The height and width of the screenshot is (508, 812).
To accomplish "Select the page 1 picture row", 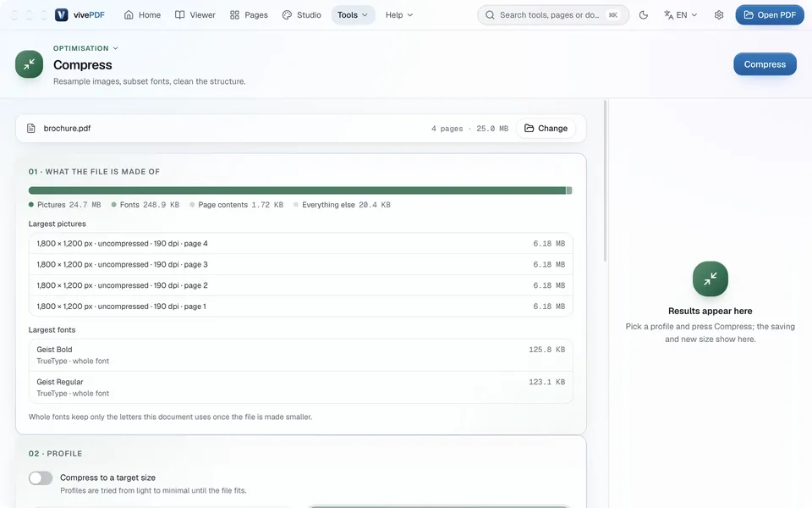I will pos(301,306).
